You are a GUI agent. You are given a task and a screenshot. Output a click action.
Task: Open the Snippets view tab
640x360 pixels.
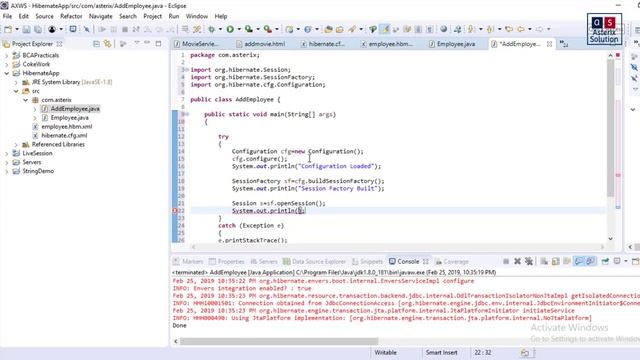click(x=367, y=262)
